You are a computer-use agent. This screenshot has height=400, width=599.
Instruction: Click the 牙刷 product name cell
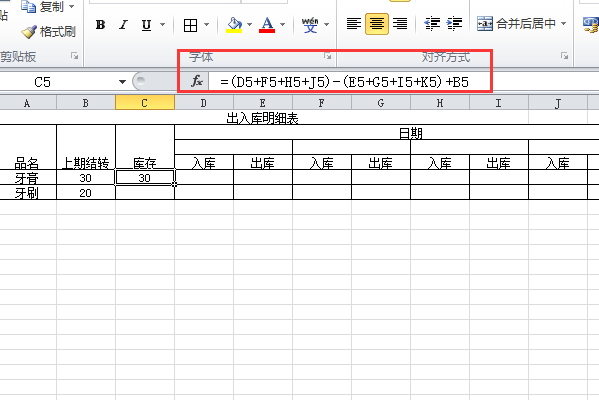28,193
